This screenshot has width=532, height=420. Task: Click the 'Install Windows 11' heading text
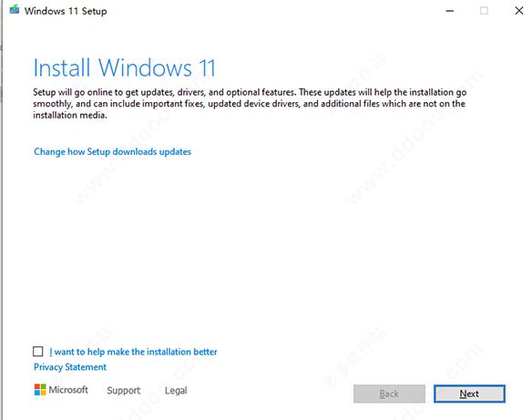pyautogui.click(x=124, y=67)
